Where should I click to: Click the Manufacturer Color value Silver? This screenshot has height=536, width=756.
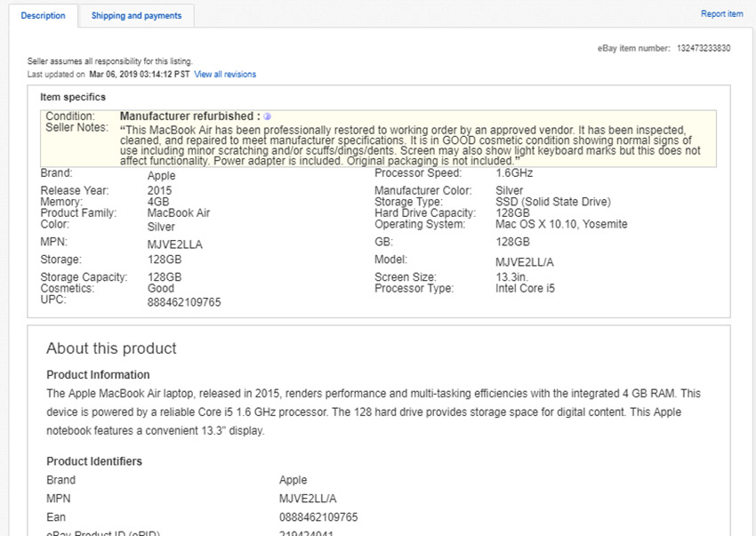[x=509, y=190]
